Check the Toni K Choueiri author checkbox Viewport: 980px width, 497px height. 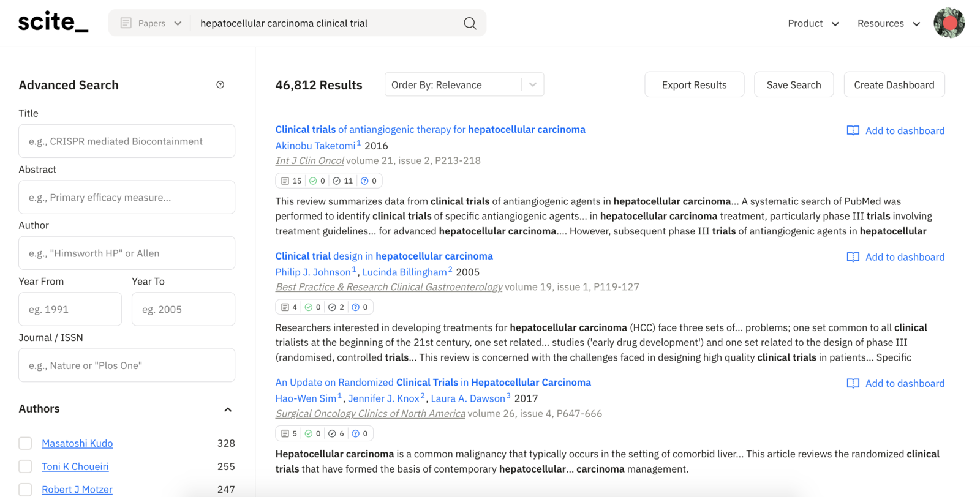click(25, 466)
